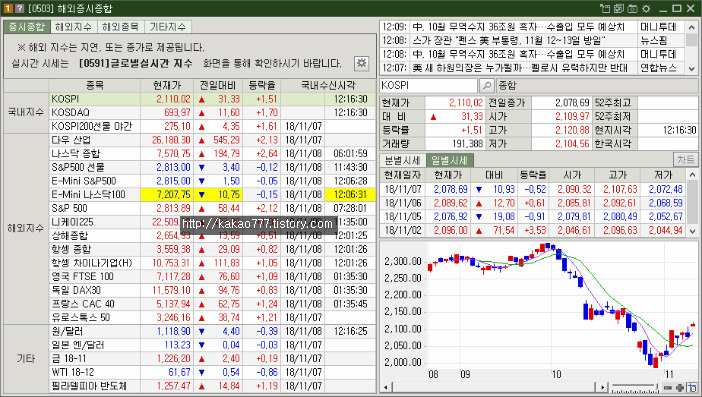Click the checklist icon in the title bar
The image size is (702, 397).
[x=619, y=9]
